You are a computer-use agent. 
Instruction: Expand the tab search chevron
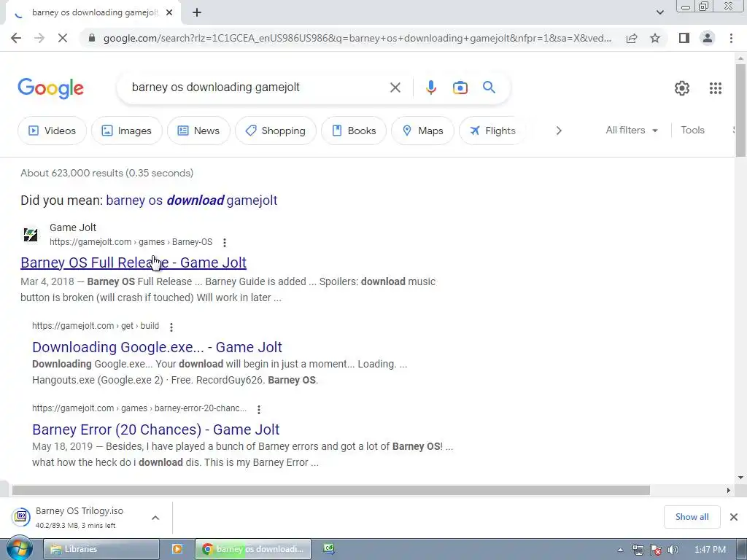659,12
